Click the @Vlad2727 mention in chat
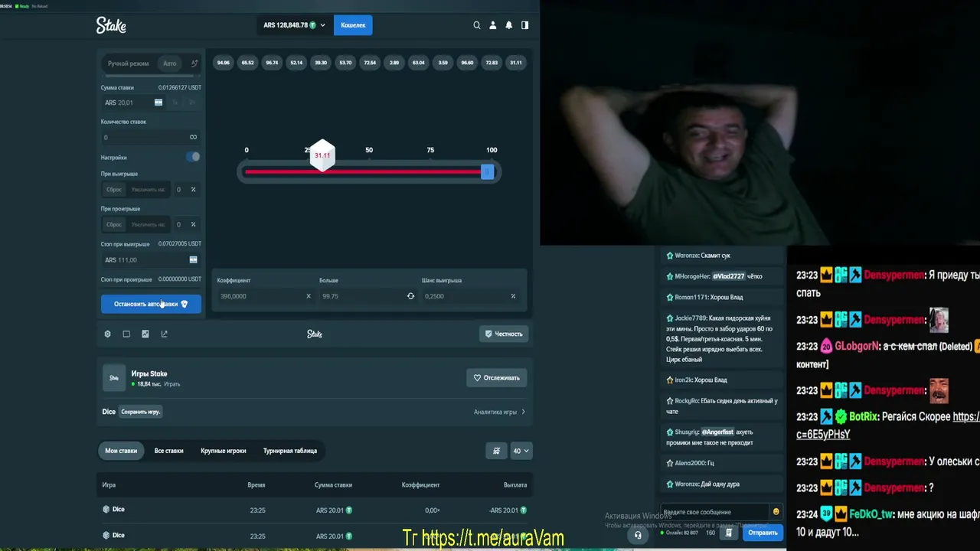The width and height of the screenshot is (980, 551). tap(728, 276)
